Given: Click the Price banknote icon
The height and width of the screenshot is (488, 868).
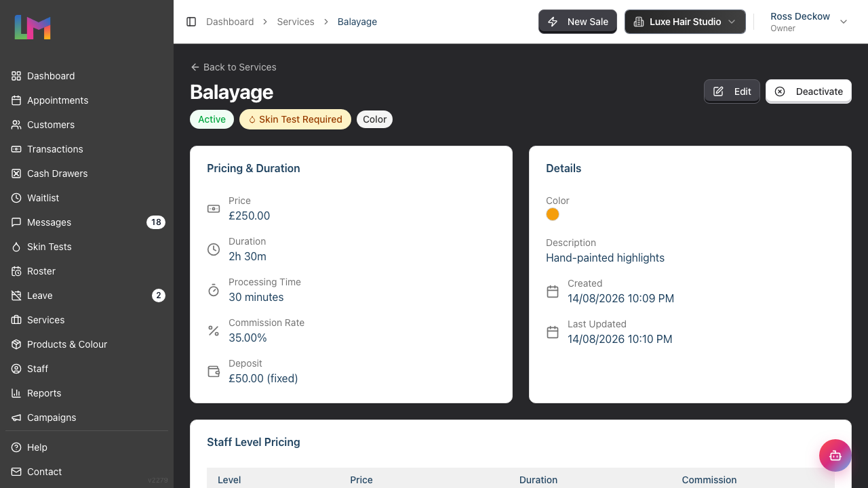Looking at the screenshot, I should [214, 209].
